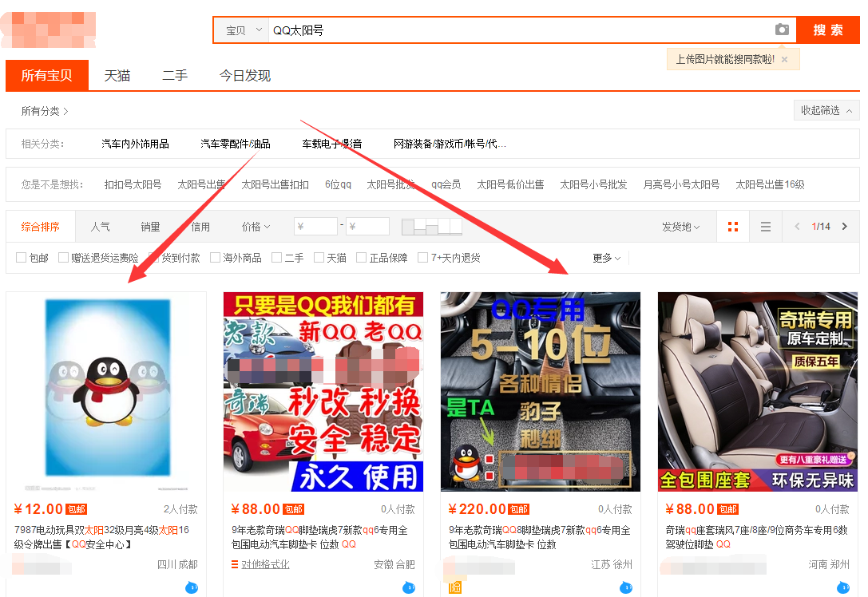Viewport: 868px width, 597px height.
Task: Click the 太阳号批发 suggested search link
Action: click(x=390, y=184)
